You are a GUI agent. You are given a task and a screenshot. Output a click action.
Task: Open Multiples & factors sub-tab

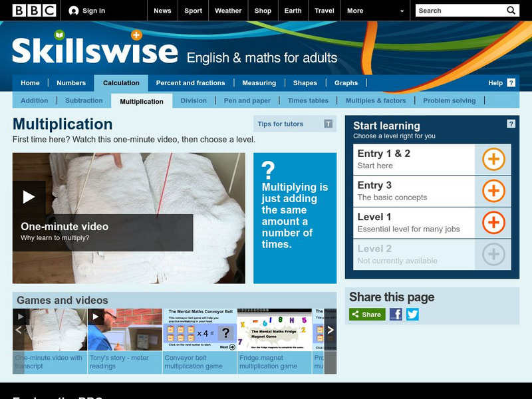pos(376,100)
